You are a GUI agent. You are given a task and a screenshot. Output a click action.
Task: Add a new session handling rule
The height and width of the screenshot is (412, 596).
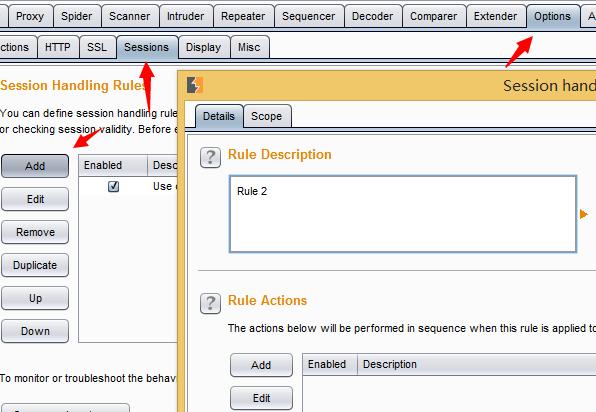pos(35,166)
